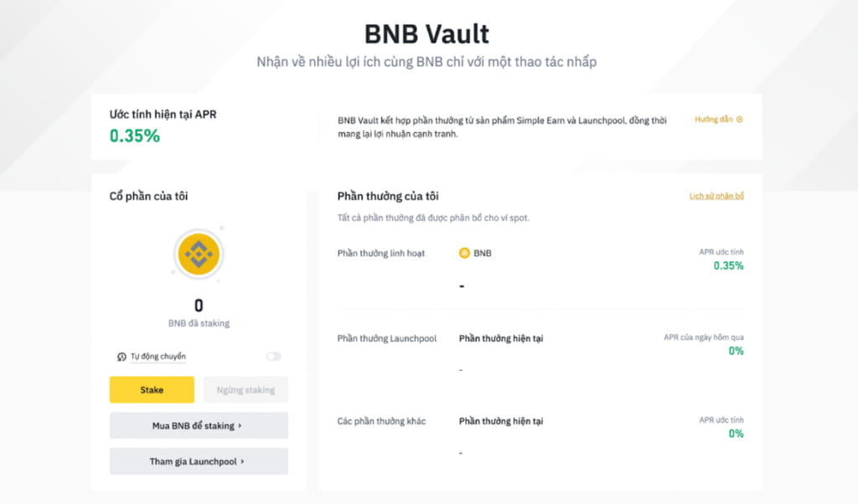Click the Tham gia Launchpool button
This screenshot has width=858, height=504.
point(199,461)
